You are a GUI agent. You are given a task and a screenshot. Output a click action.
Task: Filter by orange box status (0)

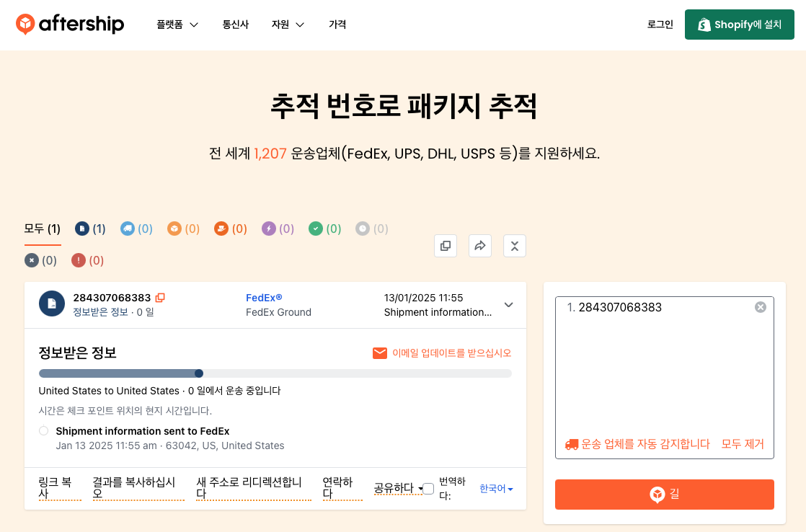[x=184, y=229]
